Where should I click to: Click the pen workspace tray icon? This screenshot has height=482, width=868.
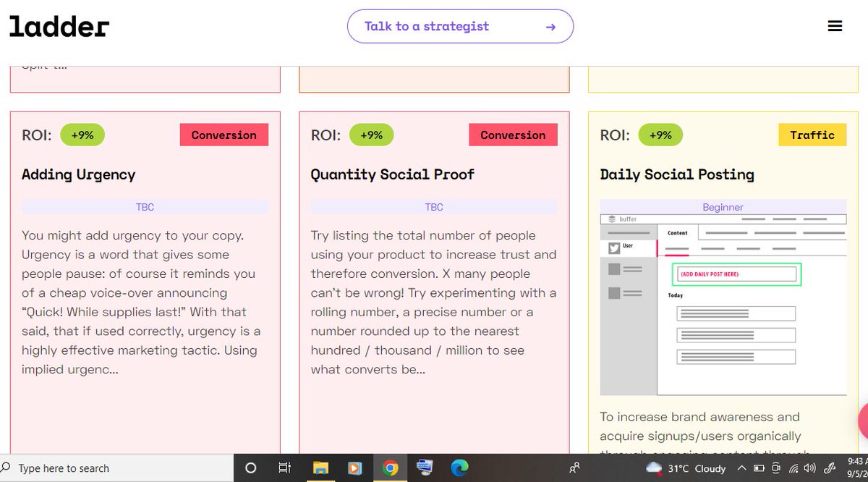click(831, 468)
